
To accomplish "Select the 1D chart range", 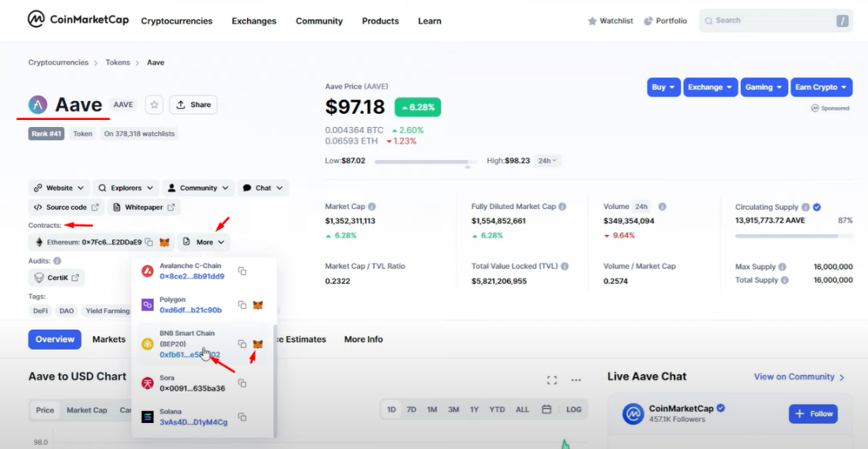I will (x=392, y=410).
